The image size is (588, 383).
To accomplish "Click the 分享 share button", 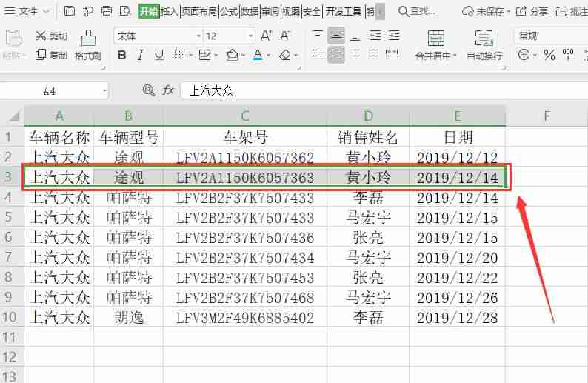I will tap(532, 11).
